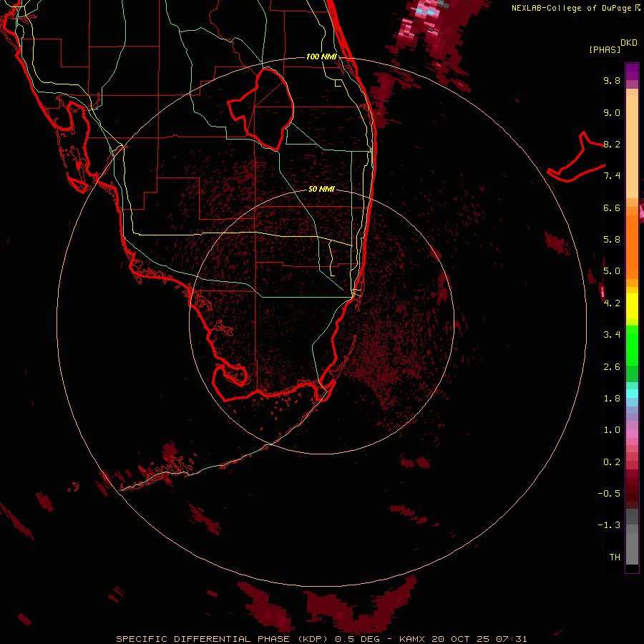Image resolution: width=644 pixels, height=644 pixels.
Task: Select the bright green color bar segment
Action: pyautogui.click(x=632, y=345)
